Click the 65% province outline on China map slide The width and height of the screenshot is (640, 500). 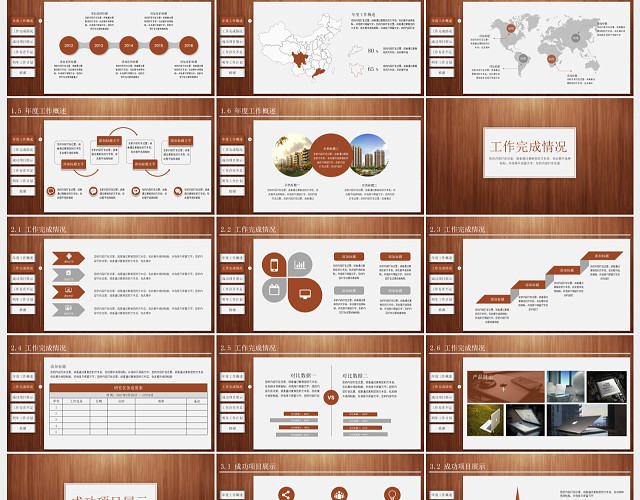[x=356, y=69]
